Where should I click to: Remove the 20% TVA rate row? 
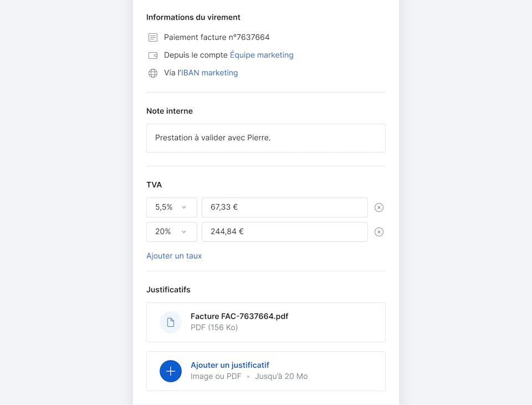(379, 232)
